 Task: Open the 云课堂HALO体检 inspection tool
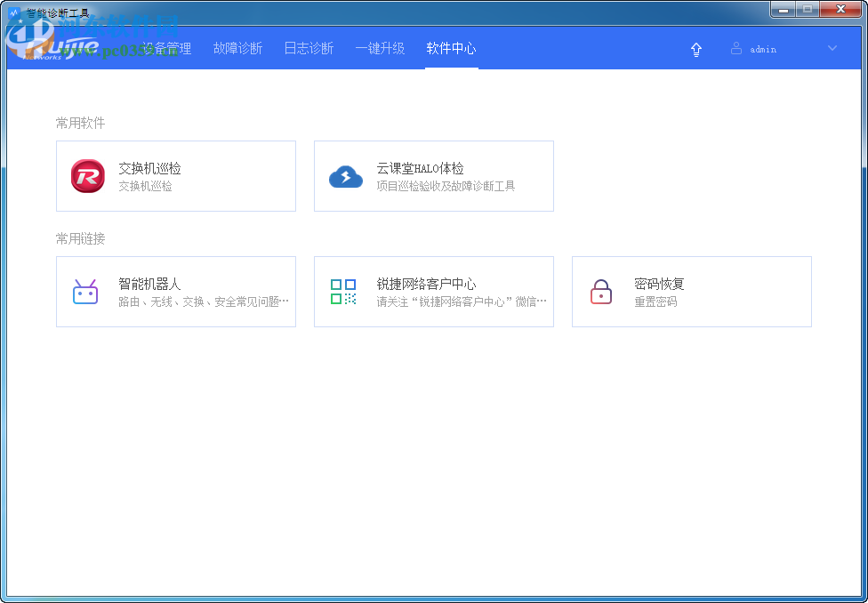click(x=434, y=176)
